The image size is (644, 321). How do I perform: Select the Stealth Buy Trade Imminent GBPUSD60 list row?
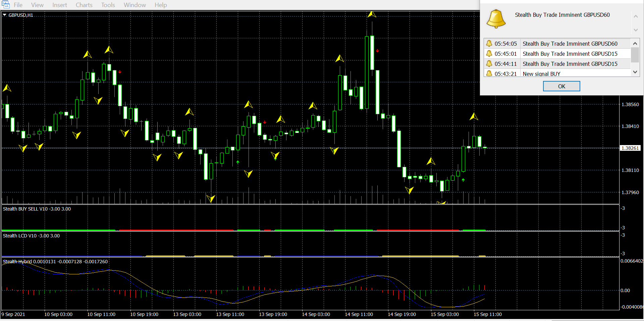pos(570,44)
